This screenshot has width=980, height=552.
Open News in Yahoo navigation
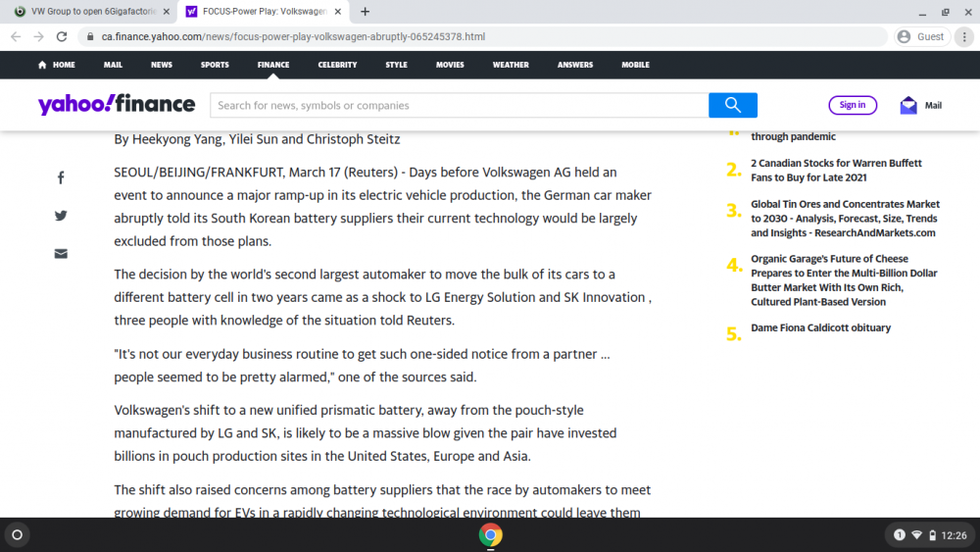(x=162, y=65)
